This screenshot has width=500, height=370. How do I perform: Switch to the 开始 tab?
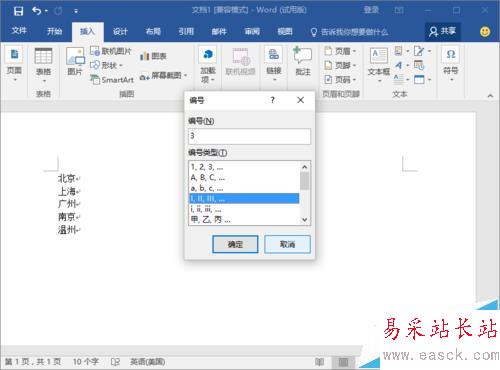click(54, 31)
